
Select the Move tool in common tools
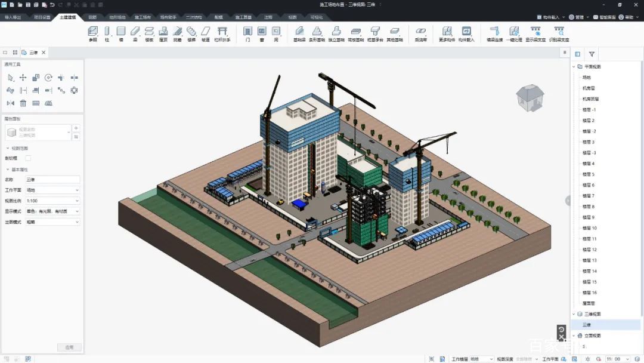point(23,77)
